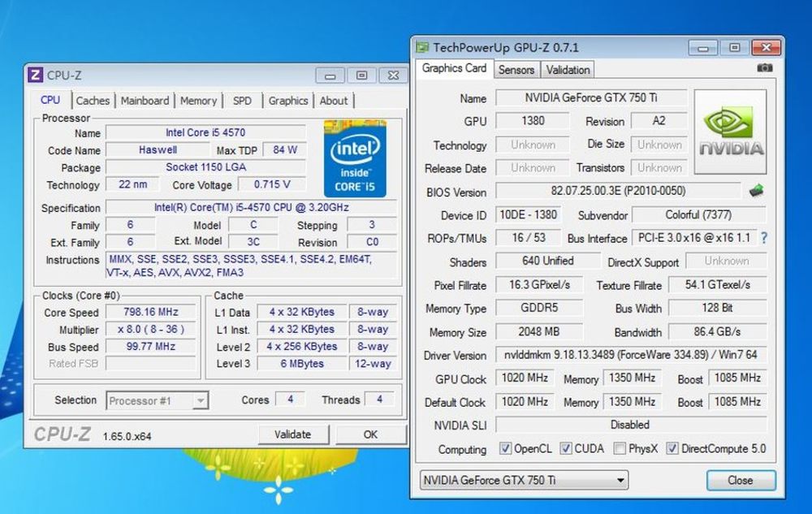Click the Bandwidth value 86.4 GB/s
The width and height of the screenshot is (812, 514).
(x=718, y=331)
